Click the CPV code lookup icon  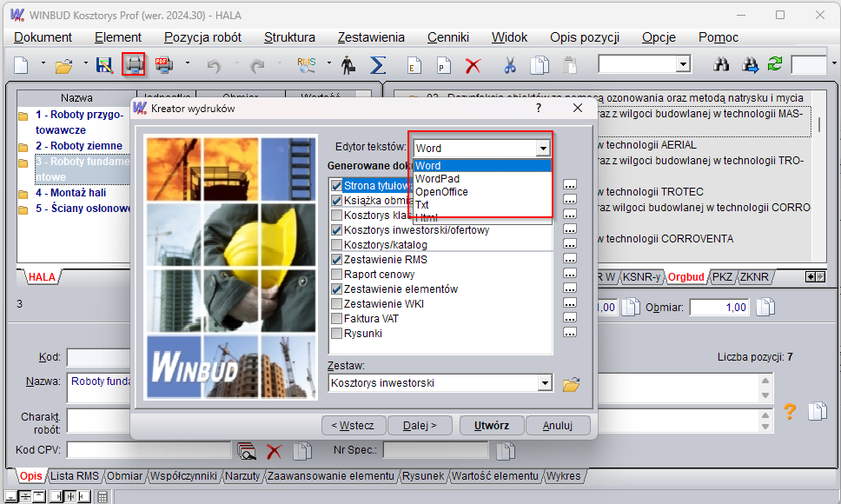coord(247,451)
